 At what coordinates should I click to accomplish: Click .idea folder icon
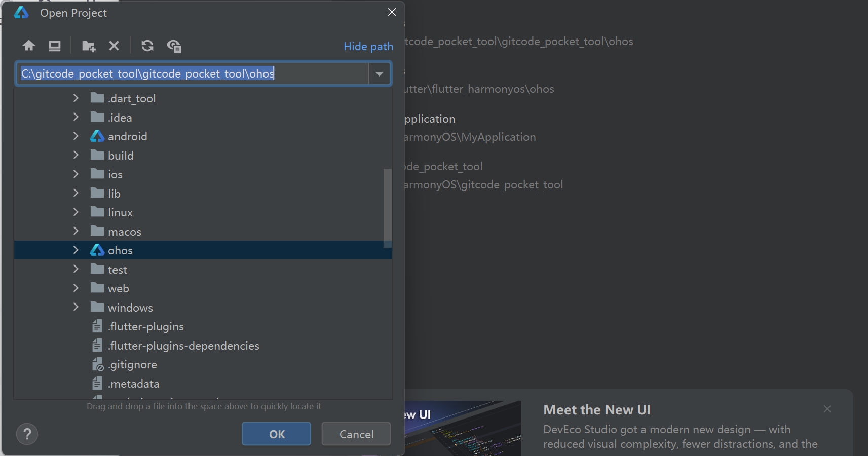(97, 117)
